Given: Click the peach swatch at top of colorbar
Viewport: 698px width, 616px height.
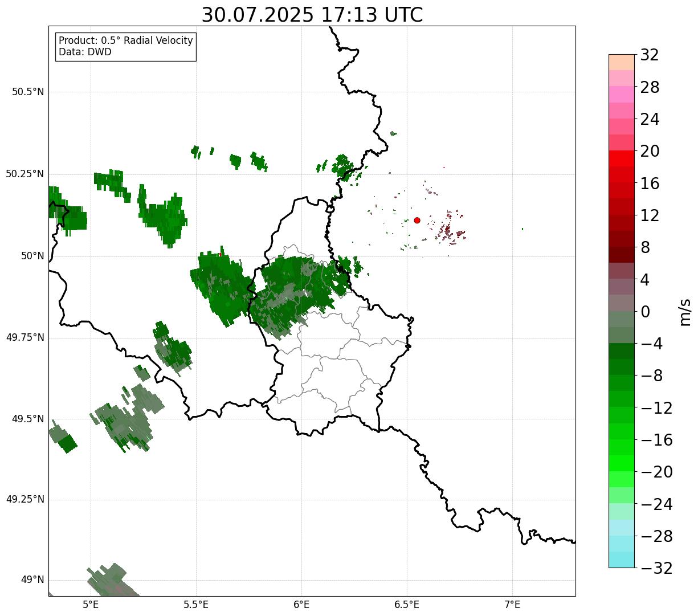Looking at the screenshot, I should (x=622, y=62).
